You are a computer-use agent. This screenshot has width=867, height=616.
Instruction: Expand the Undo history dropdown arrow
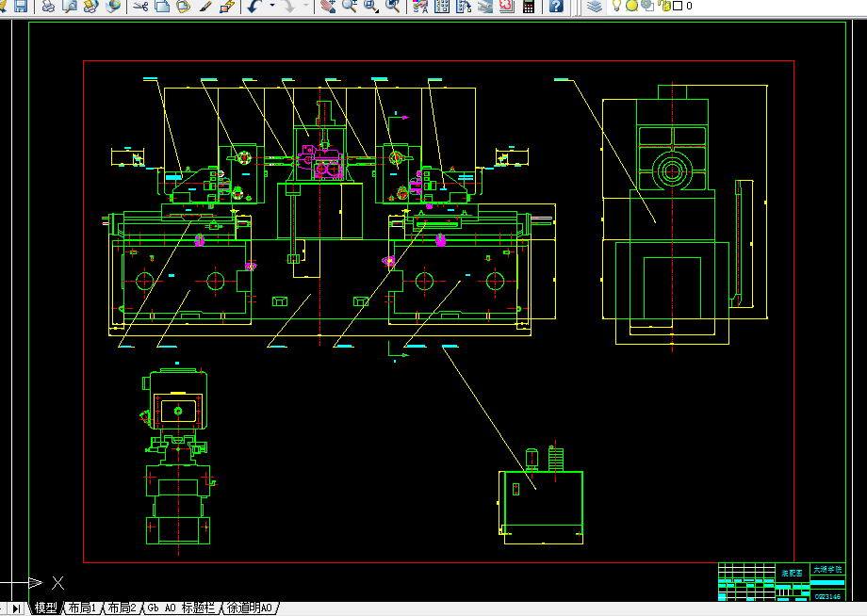click(x=272, y=6)
